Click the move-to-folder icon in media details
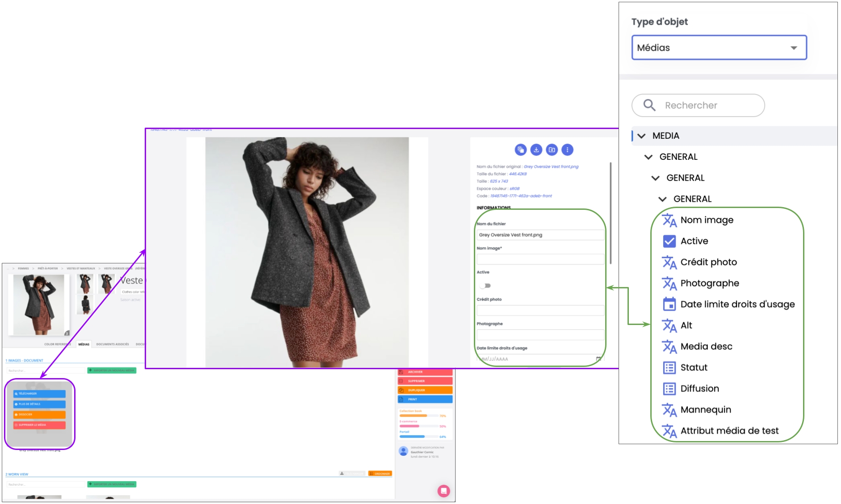Screen dimensions: 841x504 [x=552, y=150]
